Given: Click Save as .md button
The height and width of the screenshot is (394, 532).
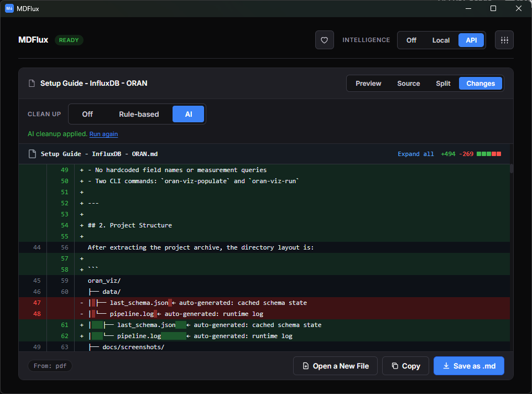Looking at the screenshot, I should pyautogui.click(x=468, y=366).
